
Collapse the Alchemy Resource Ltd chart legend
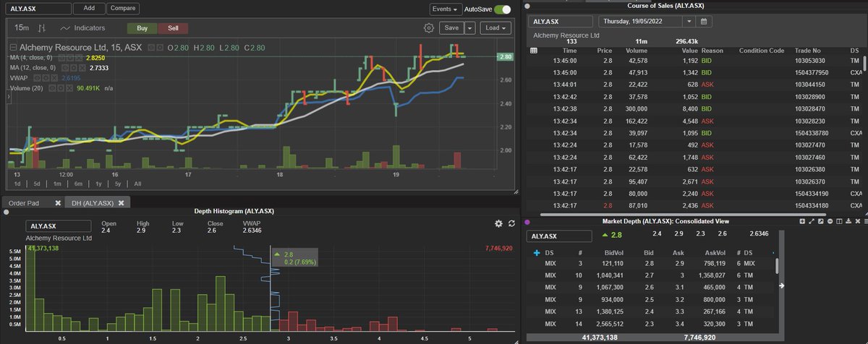click(x=13, y=47)
